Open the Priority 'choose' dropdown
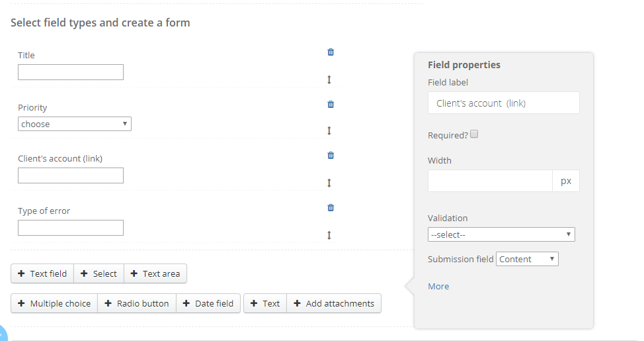This screenshot has width=644, height=341. click(74, 124)
